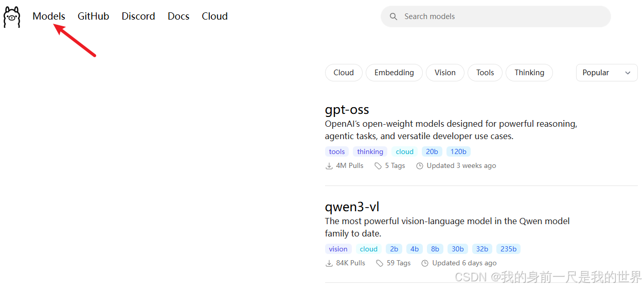Click the download icon beside 4M Pulls
This screenshot has width=644, height=288.
tap(329, 166)
